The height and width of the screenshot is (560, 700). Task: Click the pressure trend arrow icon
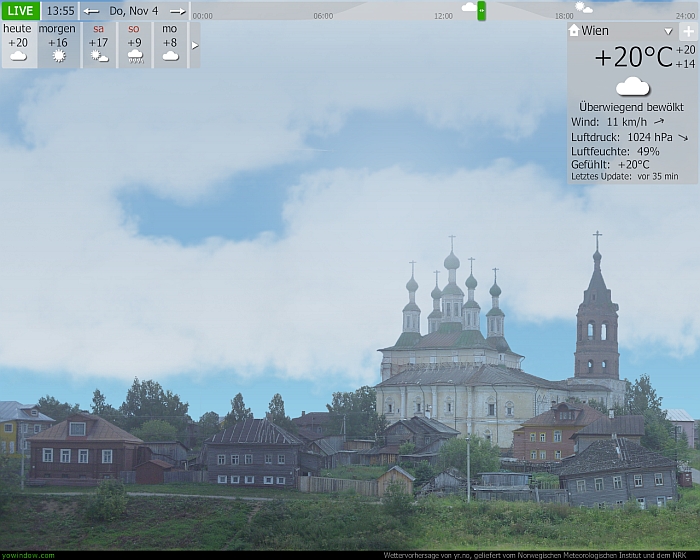[x=683, y=138]
